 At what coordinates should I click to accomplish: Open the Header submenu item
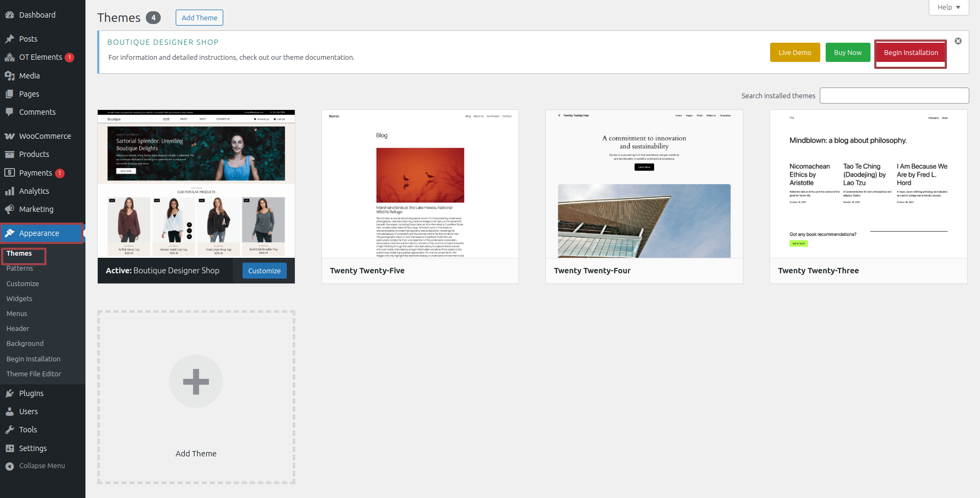18,329
